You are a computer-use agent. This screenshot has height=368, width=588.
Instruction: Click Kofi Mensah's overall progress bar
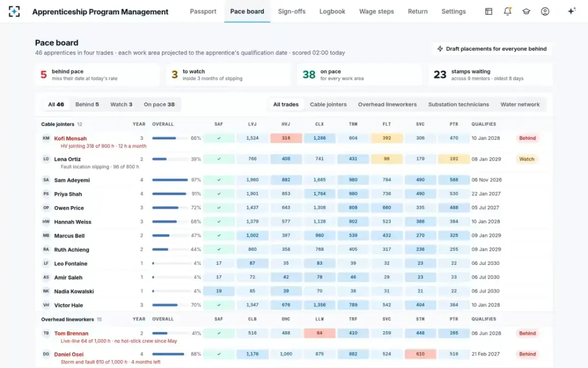tap(170, 138)
